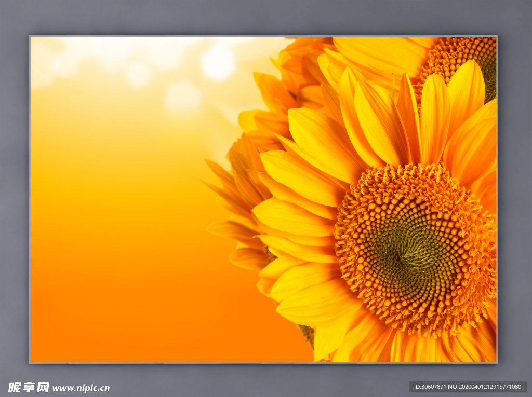Click the large white bokeh light spot

click(x=218, y=63)
